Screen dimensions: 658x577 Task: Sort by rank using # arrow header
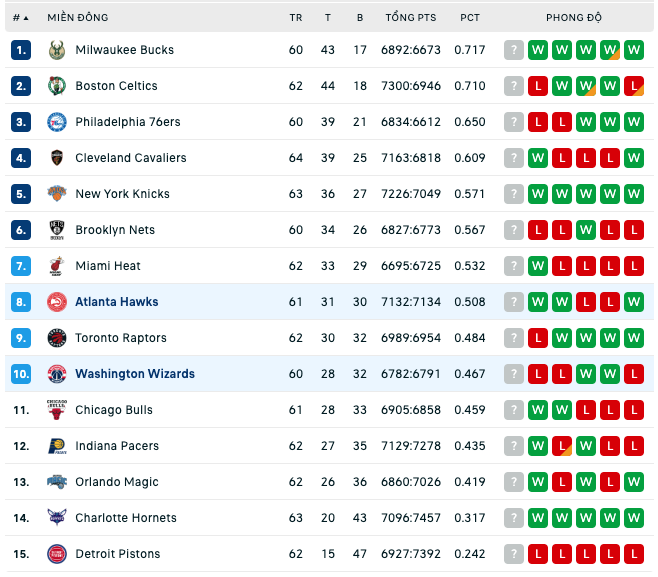20,18
